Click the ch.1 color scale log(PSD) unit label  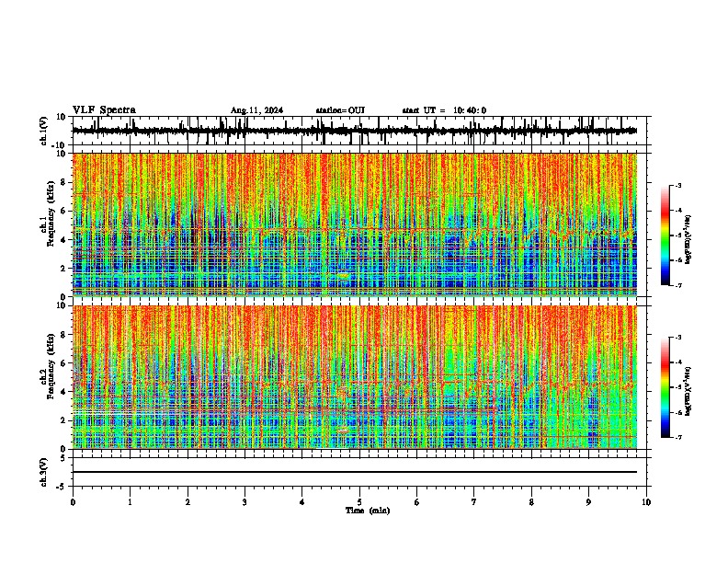(x=688, y=240)
